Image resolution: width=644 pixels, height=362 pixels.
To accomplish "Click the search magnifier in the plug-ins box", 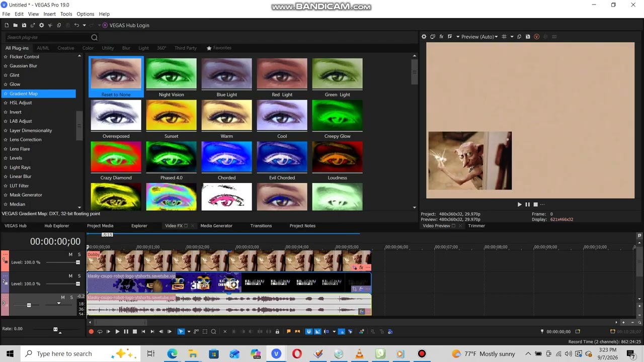I will pos(94,37).
